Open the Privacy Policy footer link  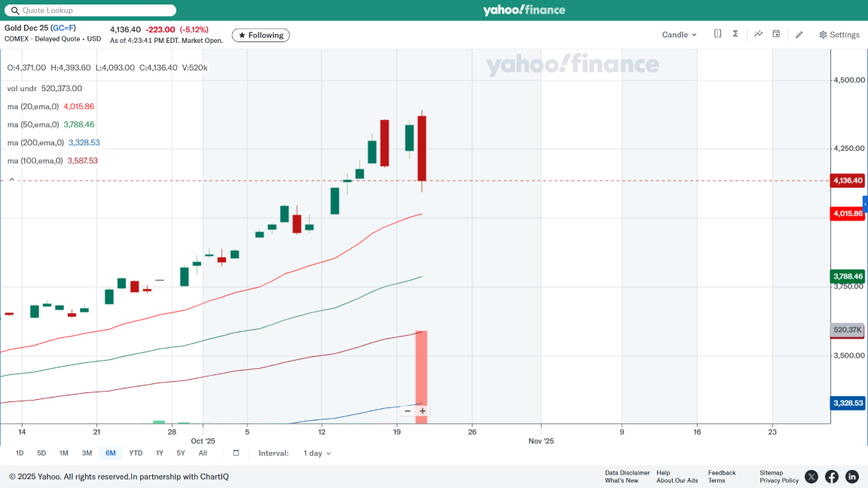point(779,480)
